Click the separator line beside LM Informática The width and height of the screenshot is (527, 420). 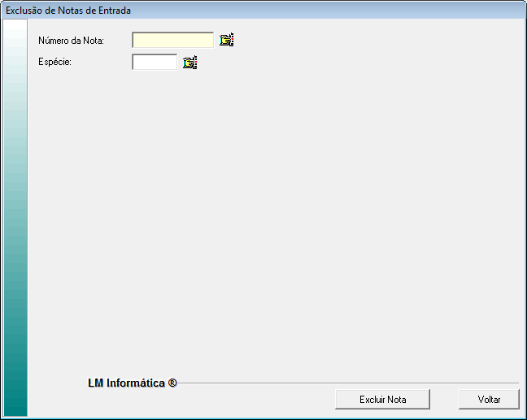(348, 383)
